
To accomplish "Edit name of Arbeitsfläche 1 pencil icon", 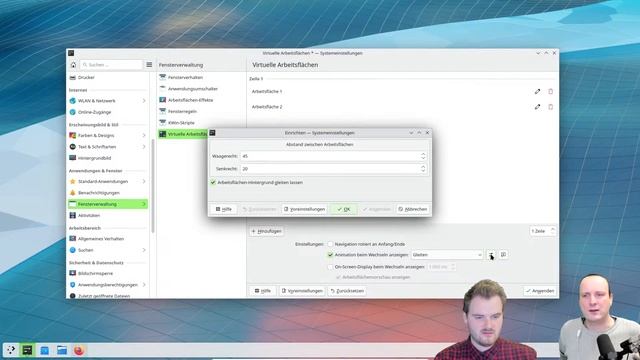I will coord(537,91).
